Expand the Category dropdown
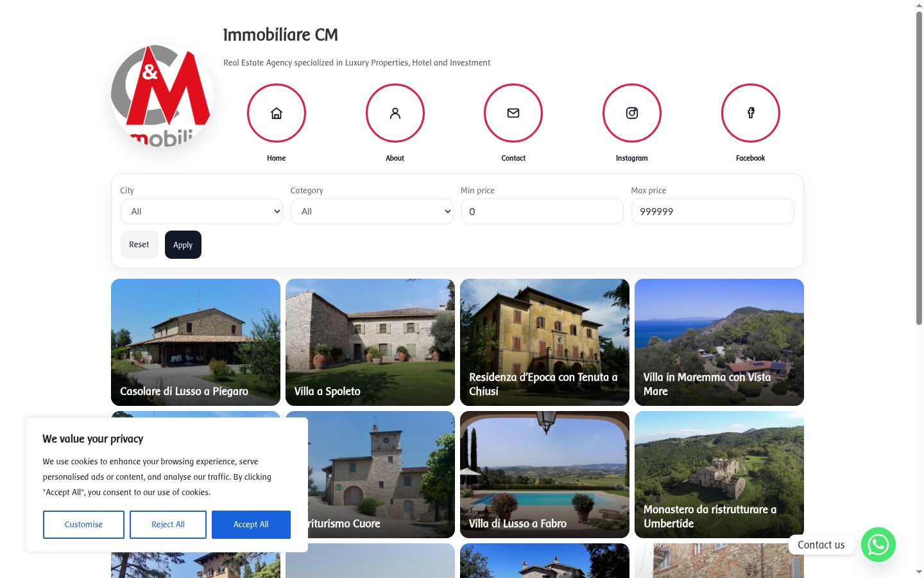924x578 pixels. point(372,211)
